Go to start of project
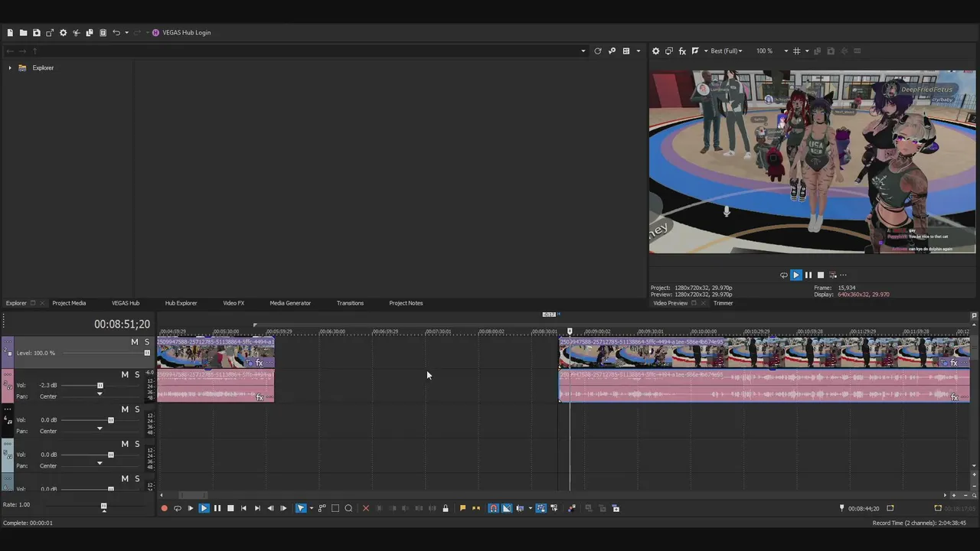980x551 pixels. coord(243,508)
